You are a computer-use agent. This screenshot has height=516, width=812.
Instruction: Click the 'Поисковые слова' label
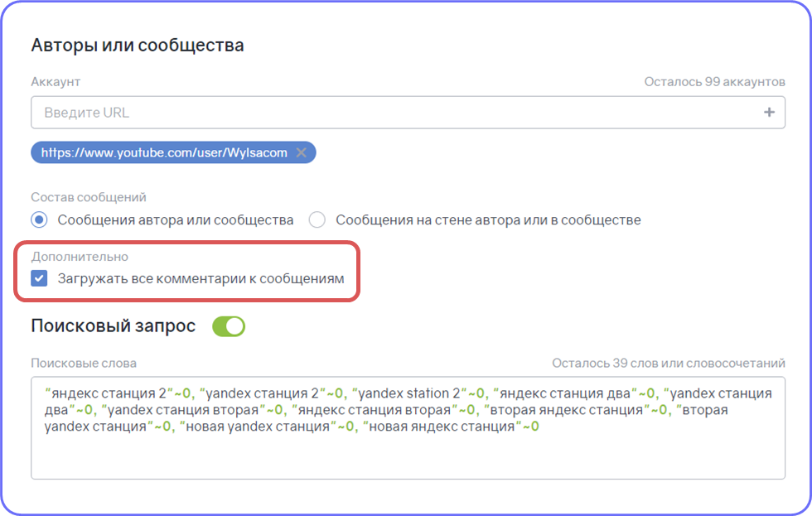point(84,364)
